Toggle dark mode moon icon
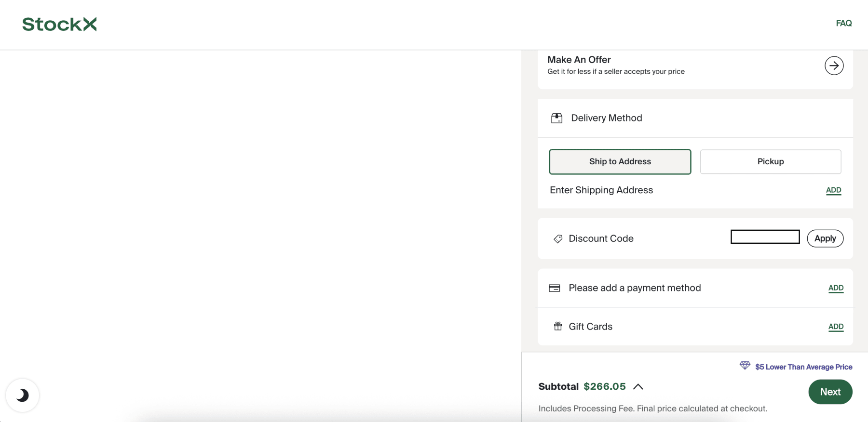Screen dimensions: 868x422 click(x=22, y=396)
